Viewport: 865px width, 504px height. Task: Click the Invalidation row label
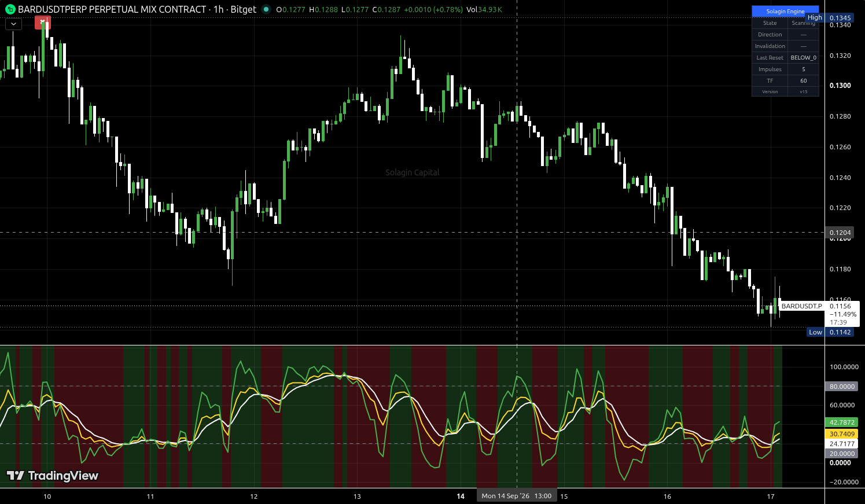tap(770, 46)
